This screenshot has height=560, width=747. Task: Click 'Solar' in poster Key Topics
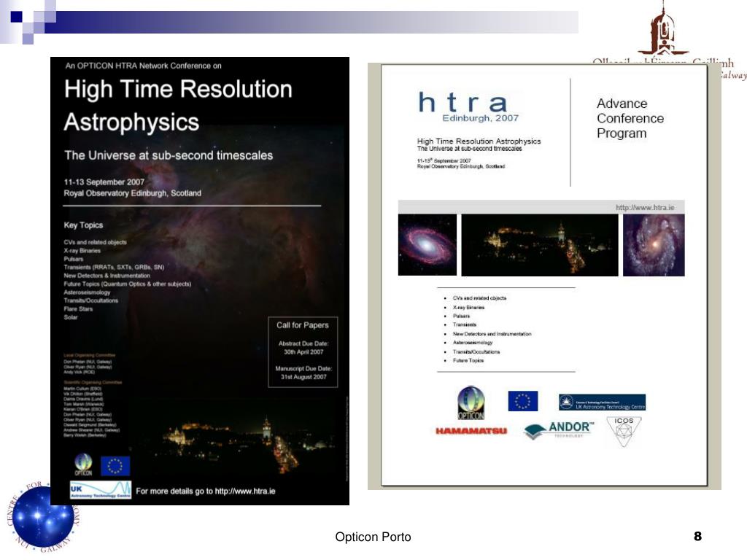71,317
